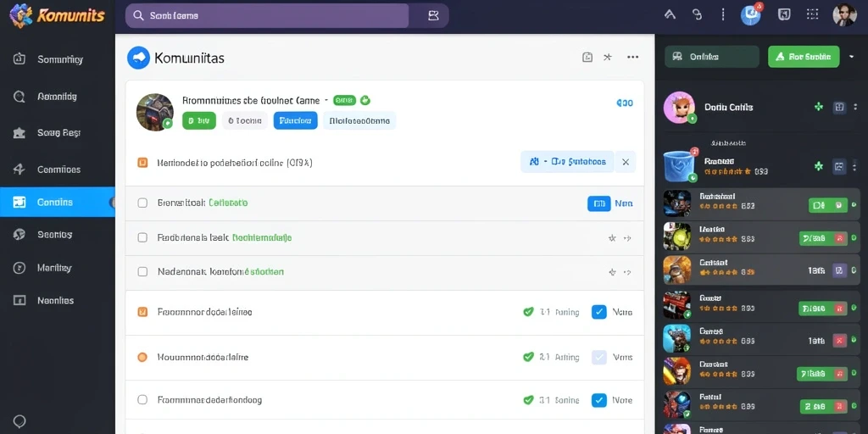Click the green sparkle icon in the Doda Calits row
The image size is (868, 434).
tap(819, 107)
